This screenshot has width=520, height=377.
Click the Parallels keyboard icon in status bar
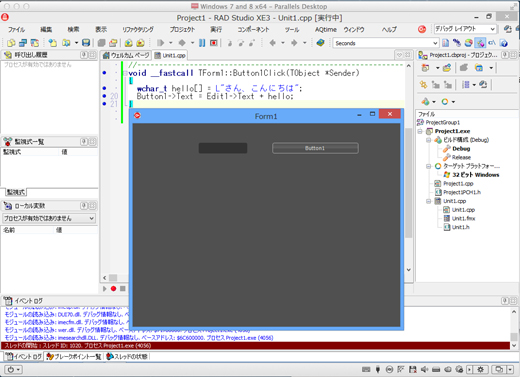[366, 369]
